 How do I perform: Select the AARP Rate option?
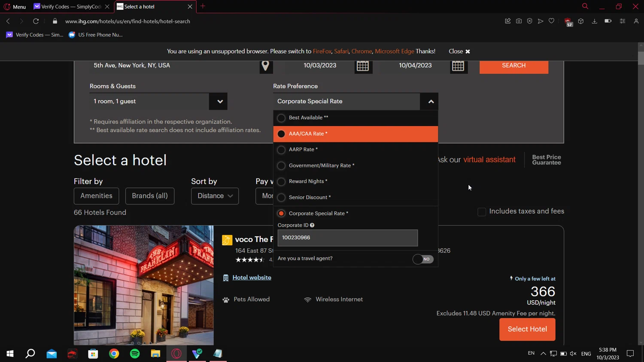(x=355, y=150)
